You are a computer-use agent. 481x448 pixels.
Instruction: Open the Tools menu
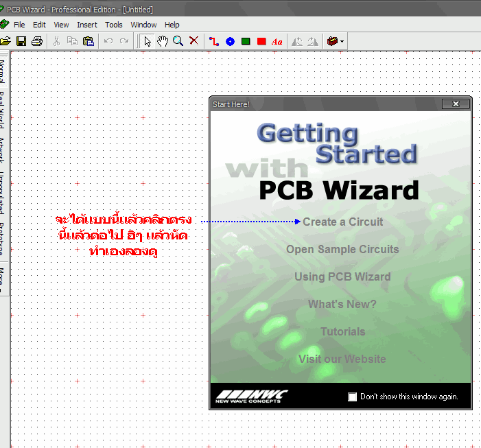coord(114,25)
